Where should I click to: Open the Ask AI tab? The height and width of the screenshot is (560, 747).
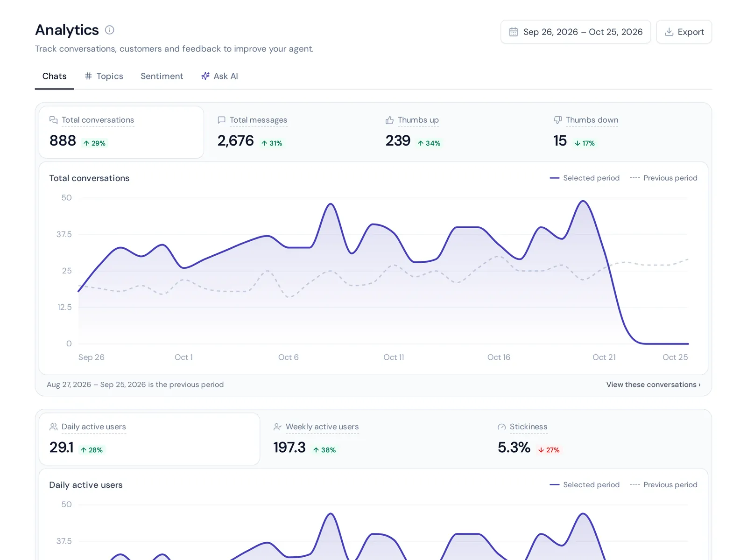[x=219, y=76]
